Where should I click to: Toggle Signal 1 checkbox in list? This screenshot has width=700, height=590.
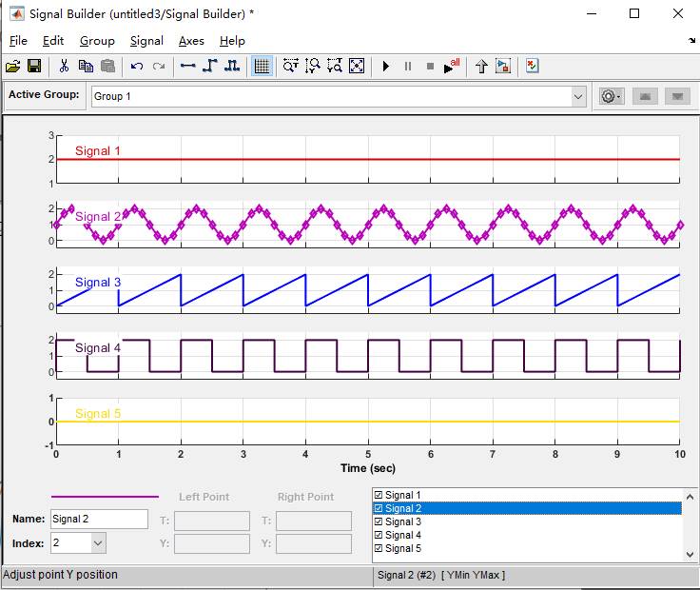click(379, 495)
